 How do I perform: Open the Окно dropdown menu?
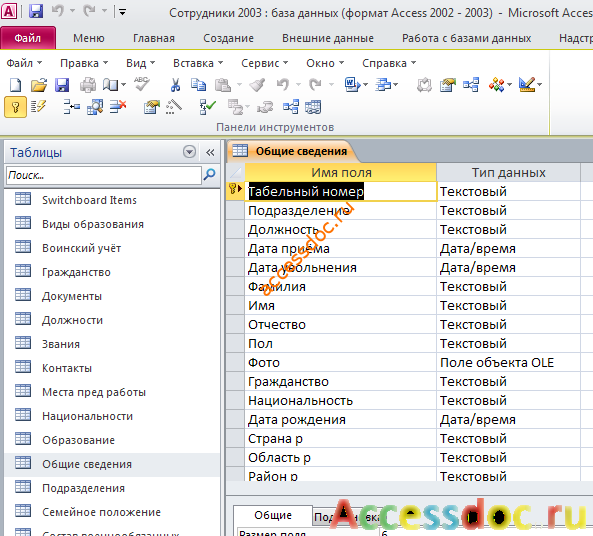click(x=325, y=63)
